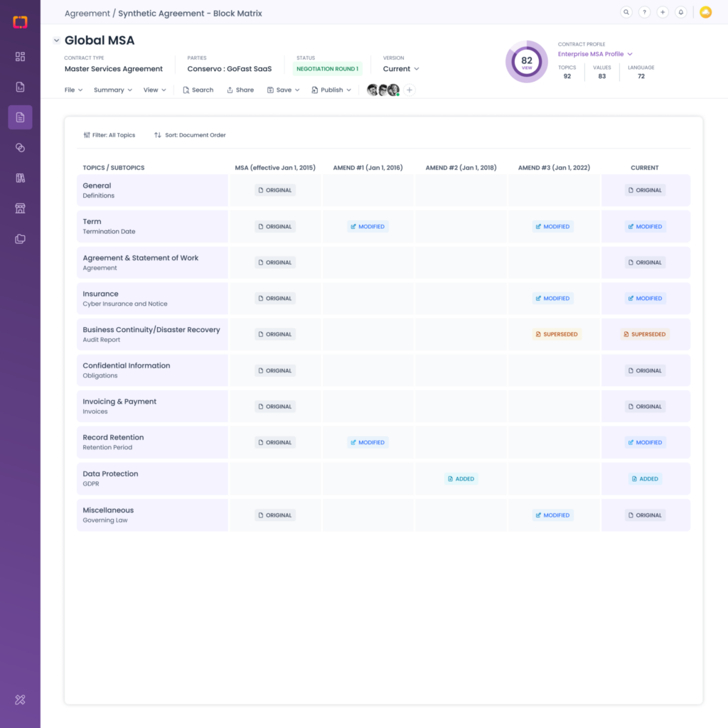Open search via the magnifier icon top right
728x728 pixels.
626,12
